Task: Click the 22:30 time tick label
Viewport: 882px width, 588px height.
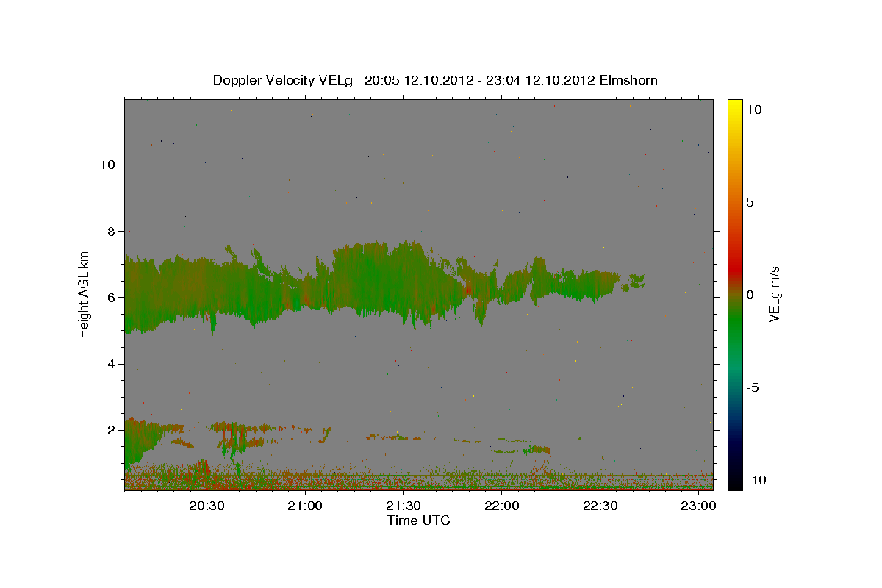Action: click(x=600, y=506)
